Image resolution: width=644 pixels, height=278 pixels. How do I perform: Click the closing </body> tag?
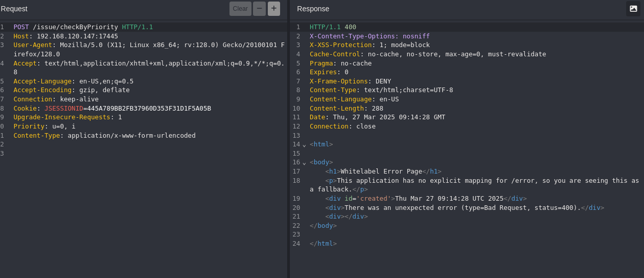pos(323,226)
